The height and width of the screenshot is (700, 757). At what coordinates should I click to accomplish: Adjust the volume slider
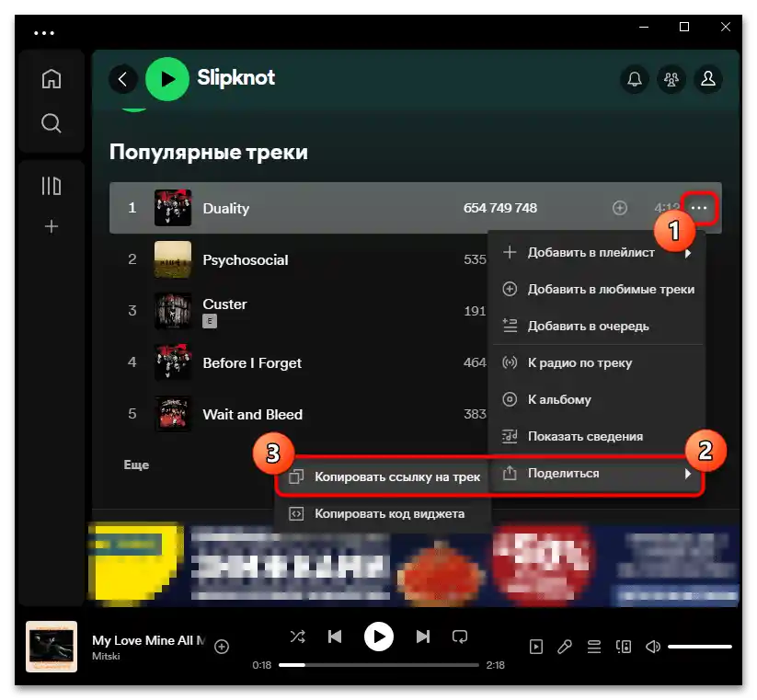(701, 646)
